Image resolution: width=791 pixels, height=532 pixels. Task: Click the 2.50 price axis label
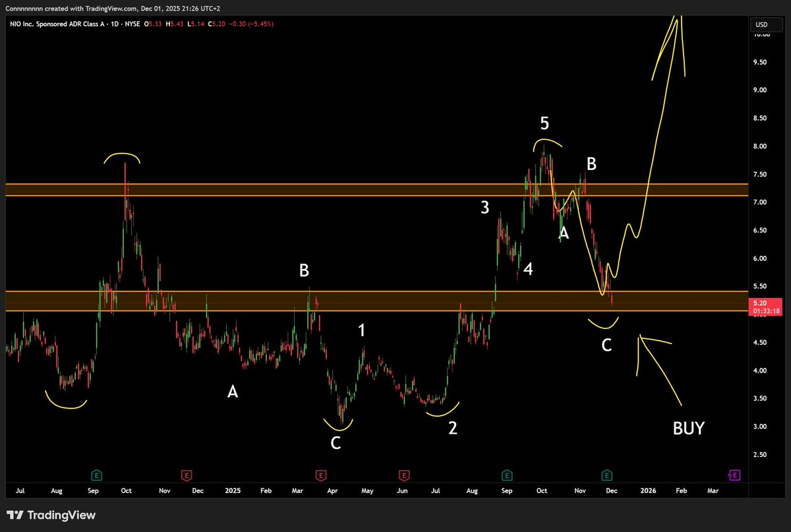pos(760,455)
